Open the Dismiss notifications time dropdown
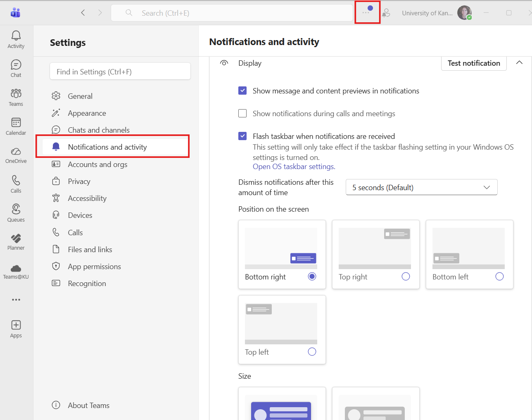Screen dimensions: 532x420 421,187
